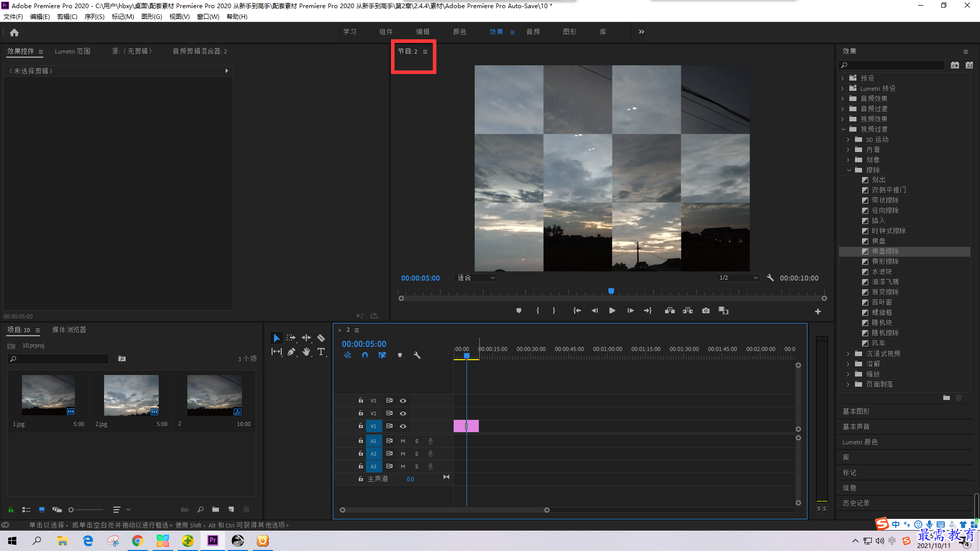
Task: Play the program monitor video
Action: tap(612, 311)
